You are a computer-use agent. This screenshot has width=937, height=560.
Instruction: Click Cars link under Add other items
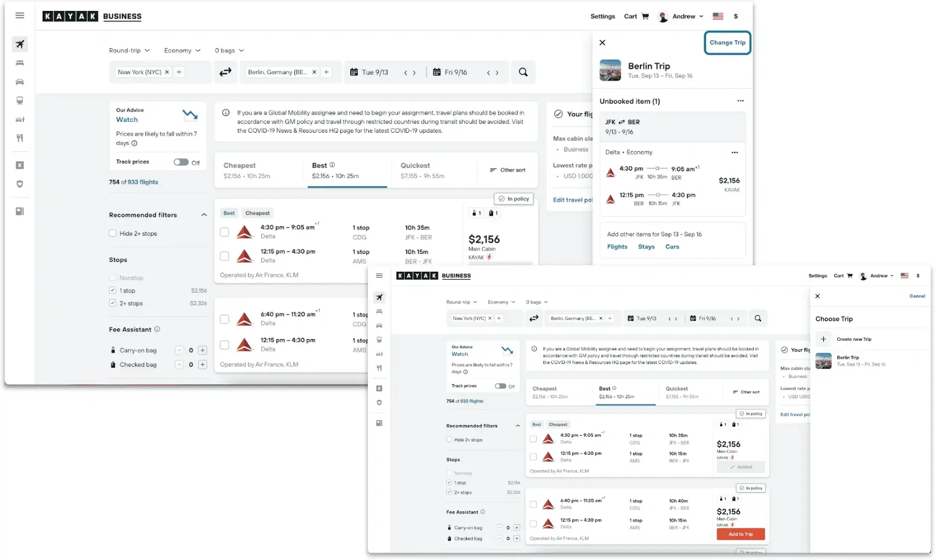(x=672, y=247)
